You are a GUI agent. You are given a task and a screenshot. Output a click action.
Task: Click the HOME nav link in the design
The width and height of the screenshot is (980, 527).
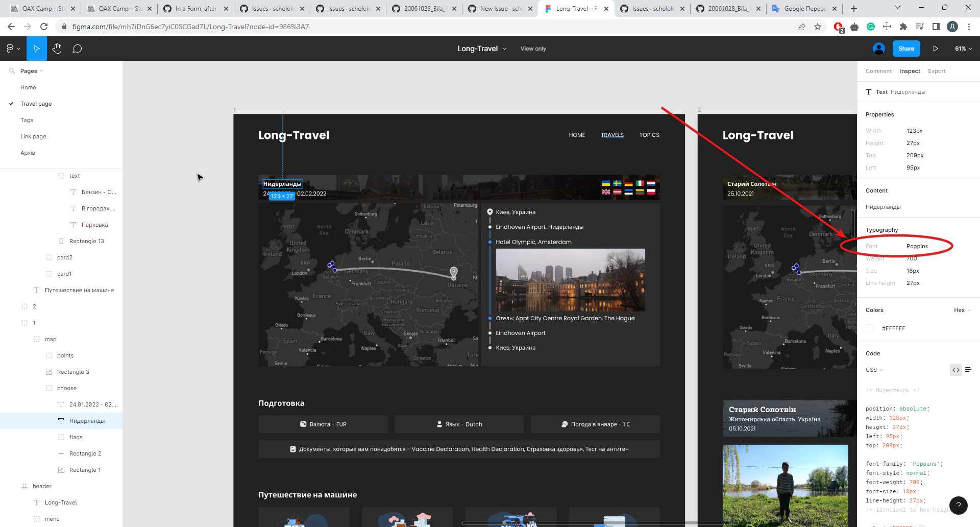pos(577,135)
